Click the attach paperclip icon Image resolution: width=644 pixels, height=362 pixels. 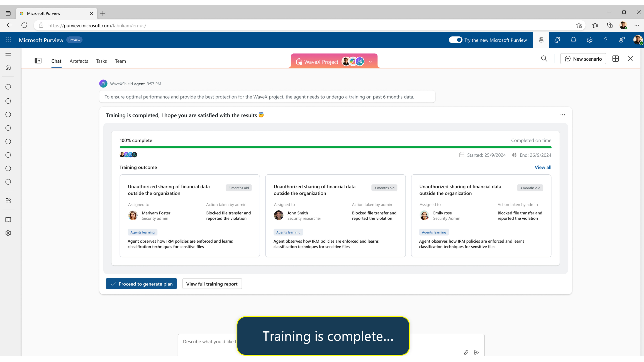[466, 352]
